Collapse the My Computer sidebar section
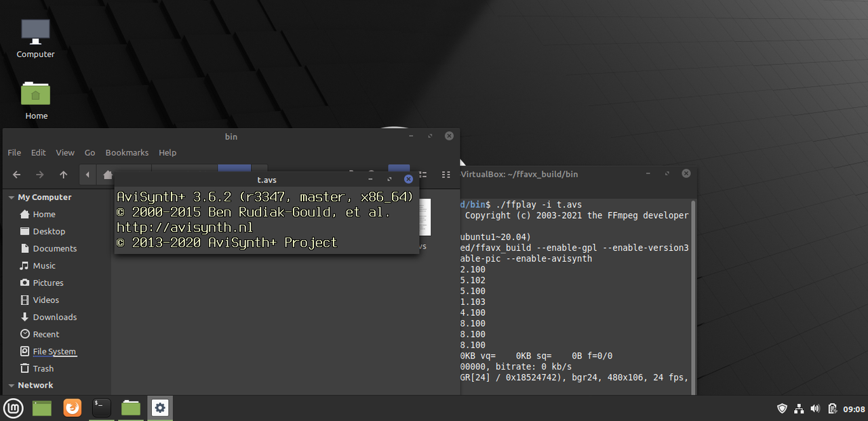Viewport: 868px width, 421px height. (12, 197)
